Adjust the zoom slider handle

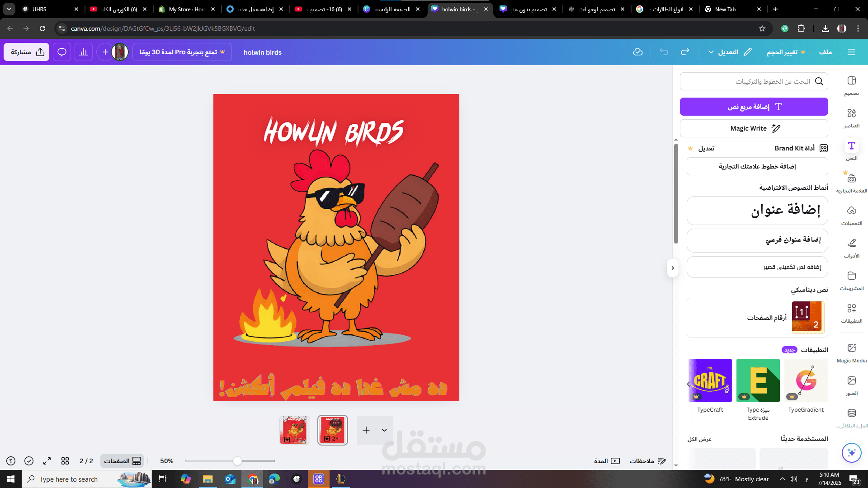click(237, 461)
